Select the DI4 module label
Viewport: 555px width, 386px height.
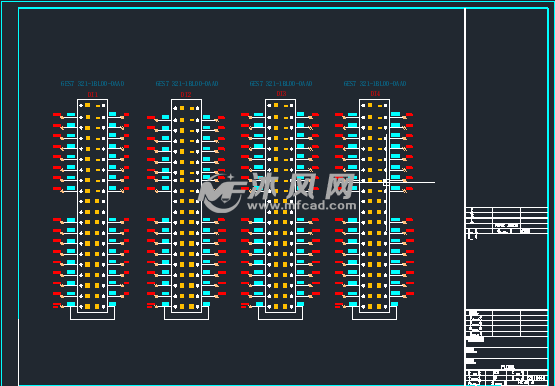coord(375,93)
